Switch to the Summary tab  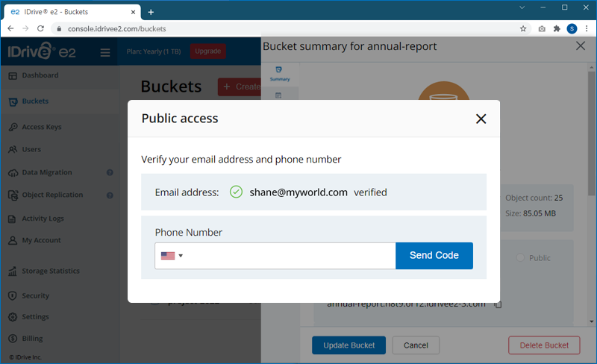pos(279,73)
